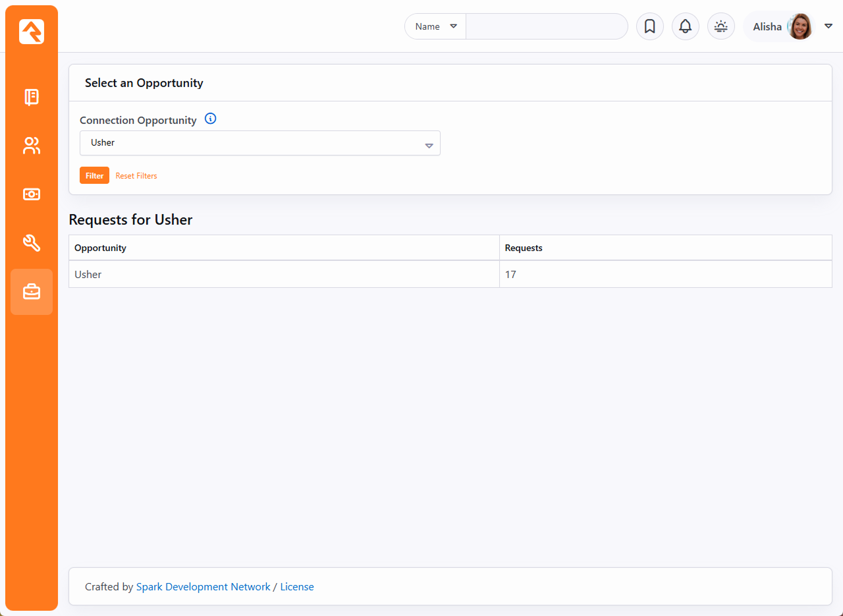The height and width of the screenshot is (616, 843).
Task: Open the bookmarks icon in header
Action: (x=649, y=26)
